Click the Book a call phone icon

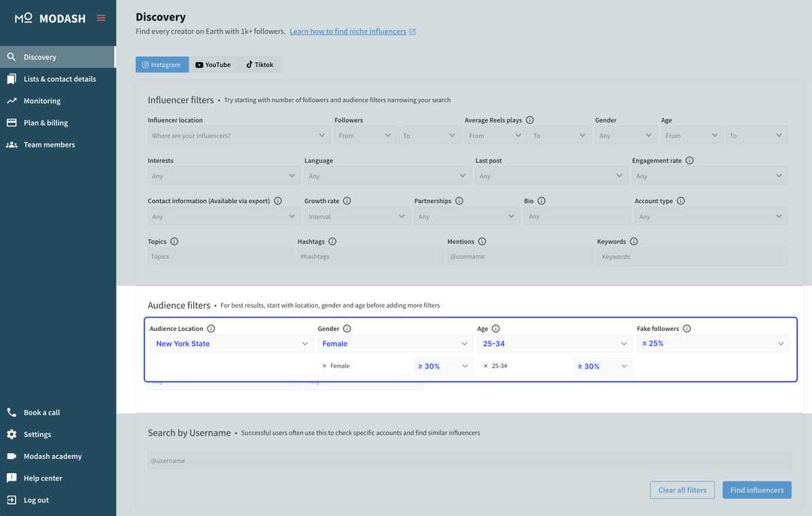coord(12,412)
